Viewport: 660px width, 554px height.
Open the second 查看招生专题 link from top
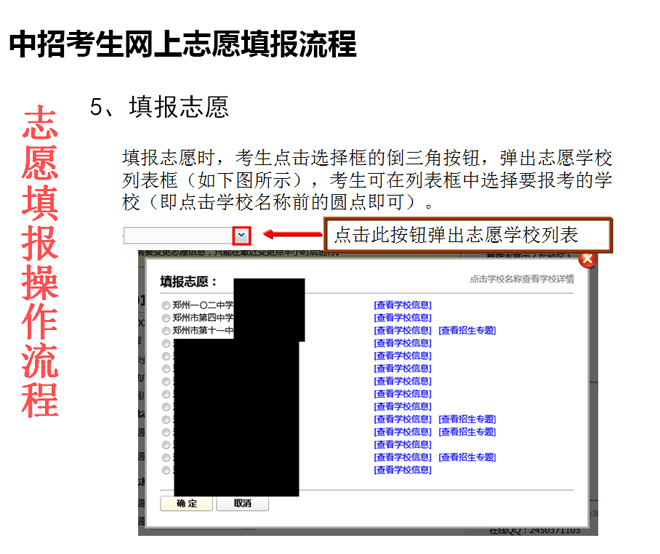pyautogui.click(x=466, y=419)
